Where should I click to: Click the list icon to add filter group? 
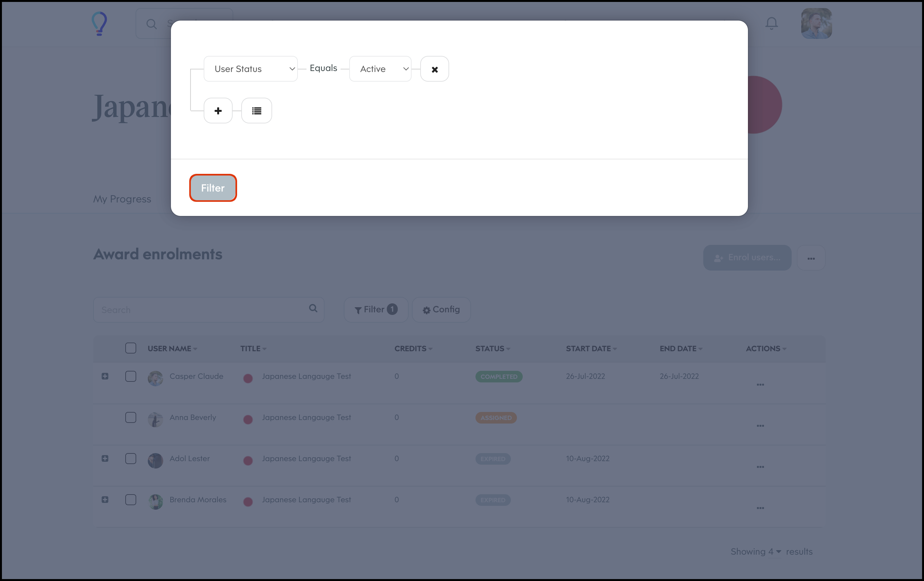256,111
